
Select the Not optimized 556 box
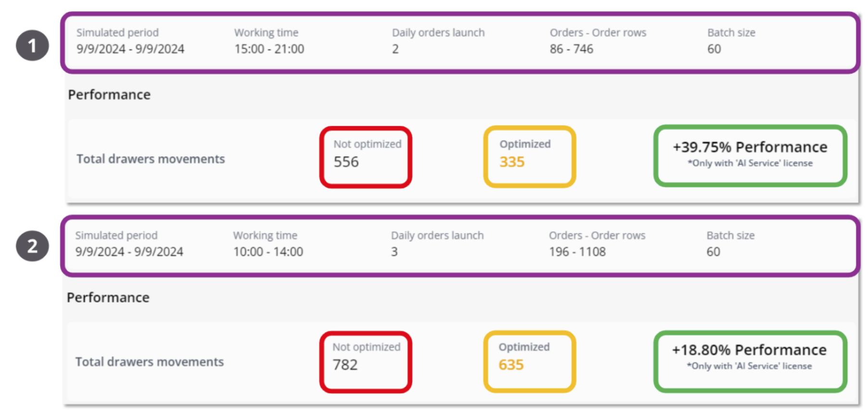point(366,157)
